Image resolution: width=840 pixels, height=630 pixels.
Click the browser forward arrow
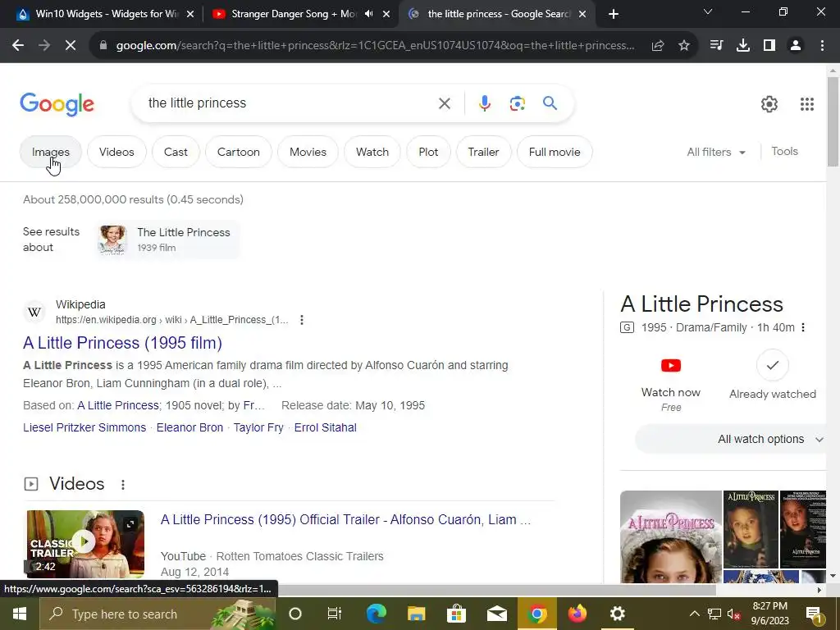[44, 46]
